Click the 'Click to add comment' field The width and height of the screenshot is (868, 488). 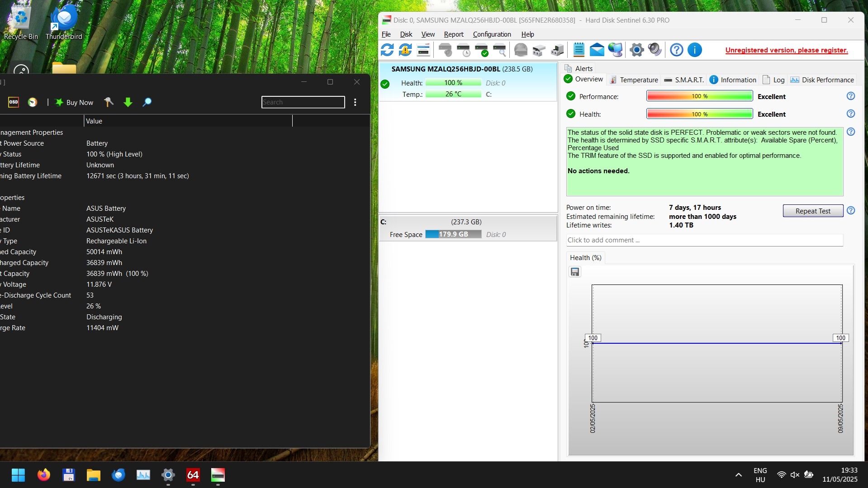click(705, 240)
